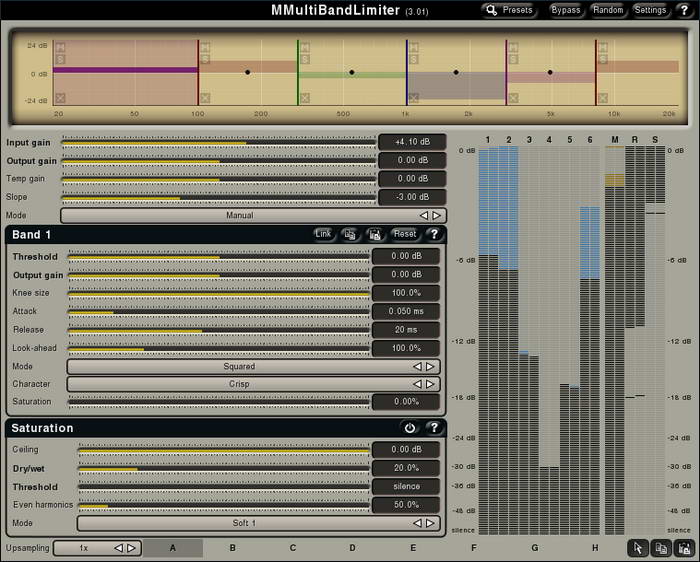
Task: Toggle the Bypass button
Action: pos(565,10)
